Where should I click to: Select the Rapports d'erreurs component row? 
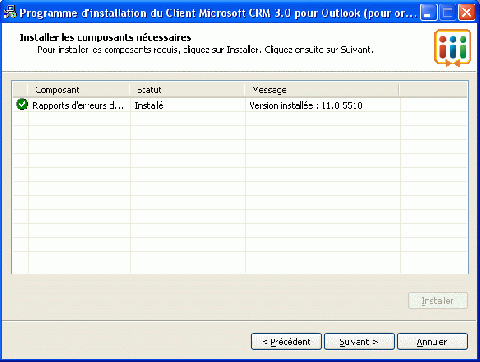[240, 105]
